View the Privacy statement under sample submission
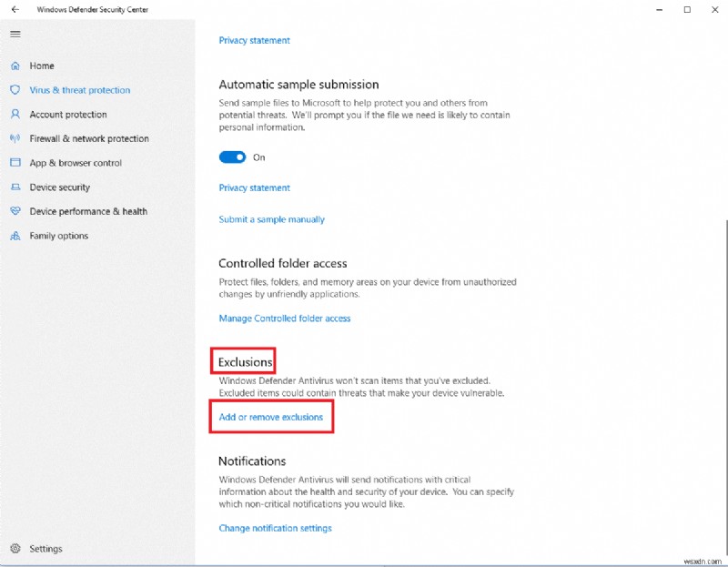Screen dimensions: 728x567 point(253,187)
